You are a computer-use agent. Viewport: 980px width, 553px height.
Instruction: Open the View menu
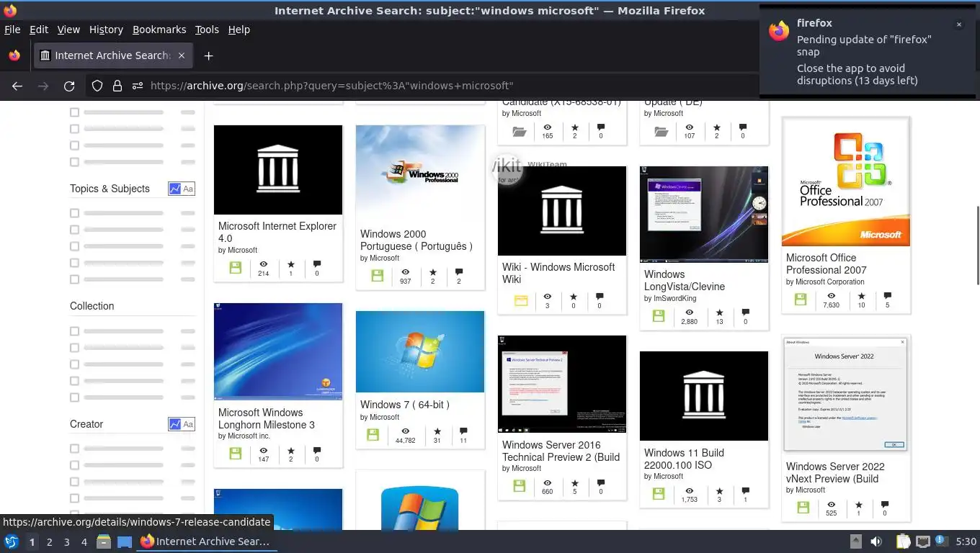tap(68, 30)
